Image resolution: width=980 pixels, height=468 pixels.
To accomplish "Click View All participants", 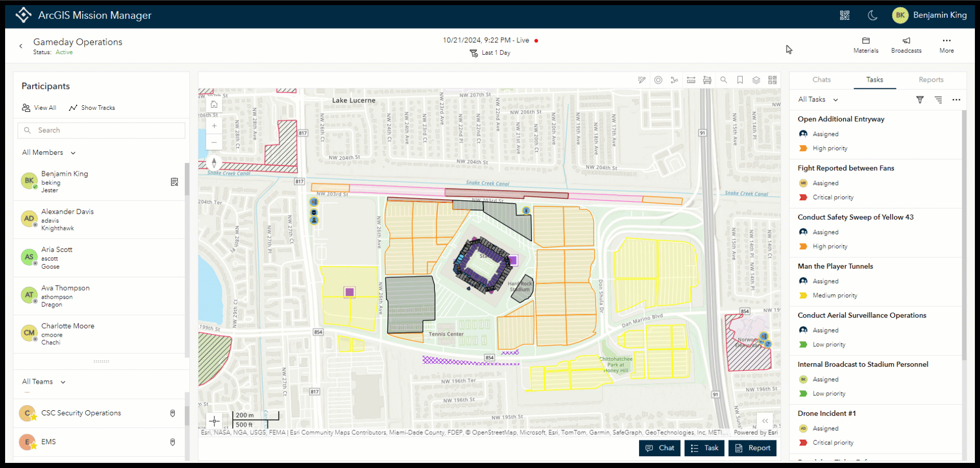I will pyautogui.click(x=39, y=108).
